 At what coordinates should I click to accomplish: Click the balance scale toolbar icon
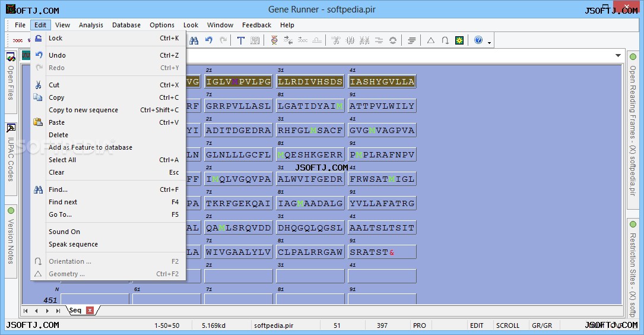click(317, 40)
